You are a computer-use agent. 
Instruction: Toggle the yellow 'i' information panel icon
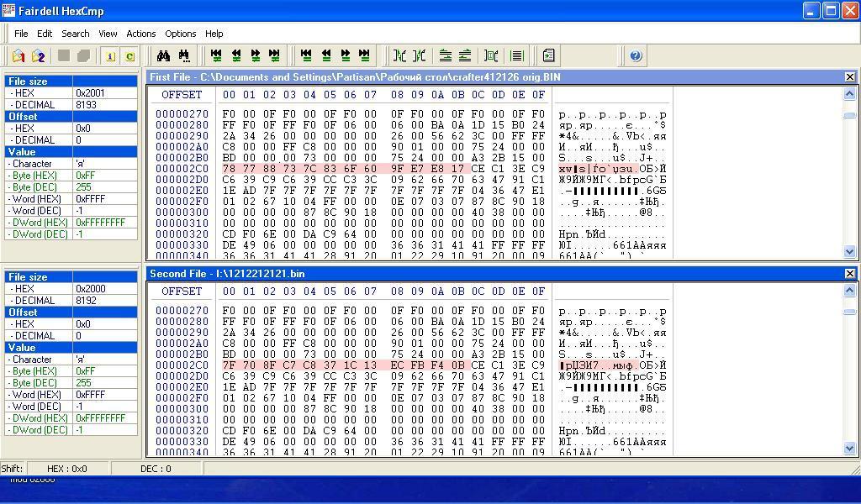pyautogui.click(x=110, y=56)
